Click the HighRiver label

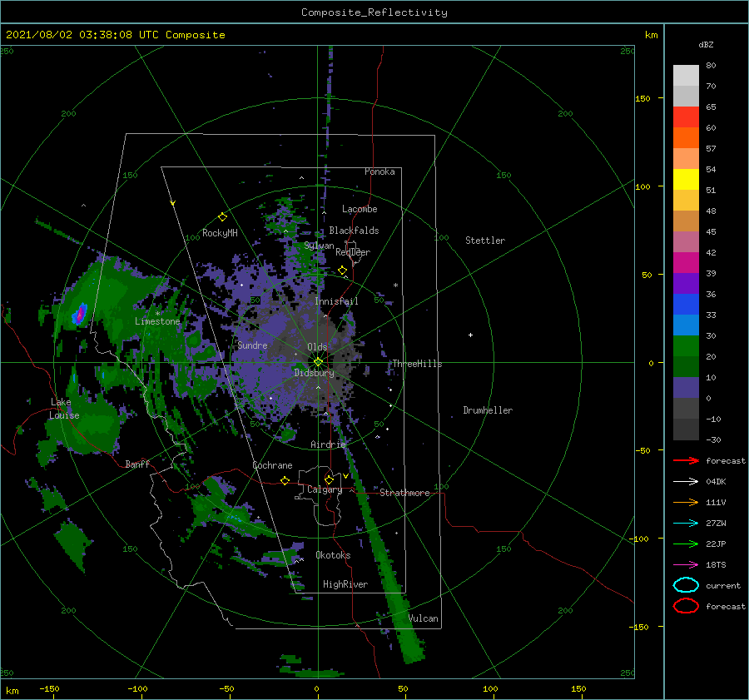pyautogui.click(x=345, y=584)
